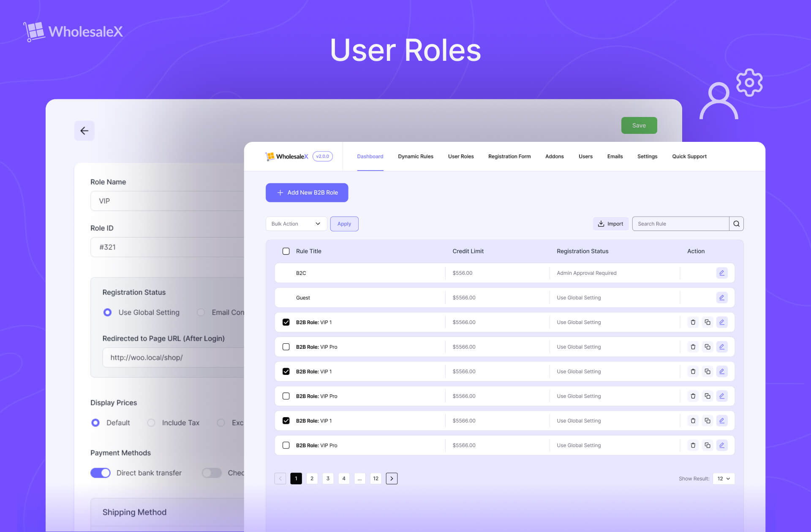Click the duplicate icon for B2B Role VIP Pro

click(707, 347)
